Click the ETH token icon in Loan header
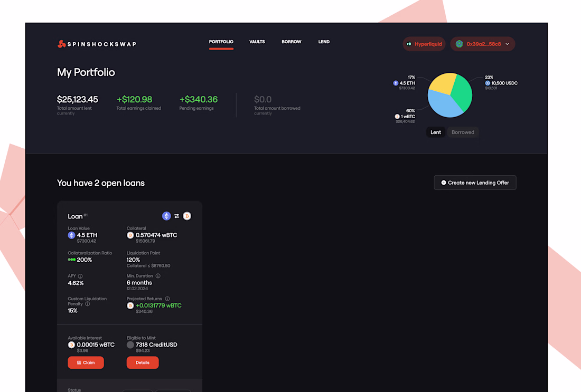 166,216
